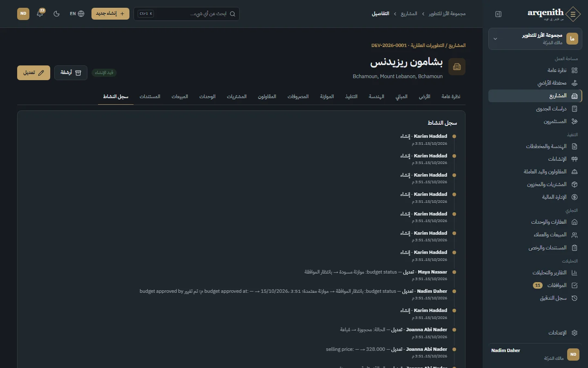588x368 pixels.
Task: Select سجل النشاط tab
Action: 116,96
